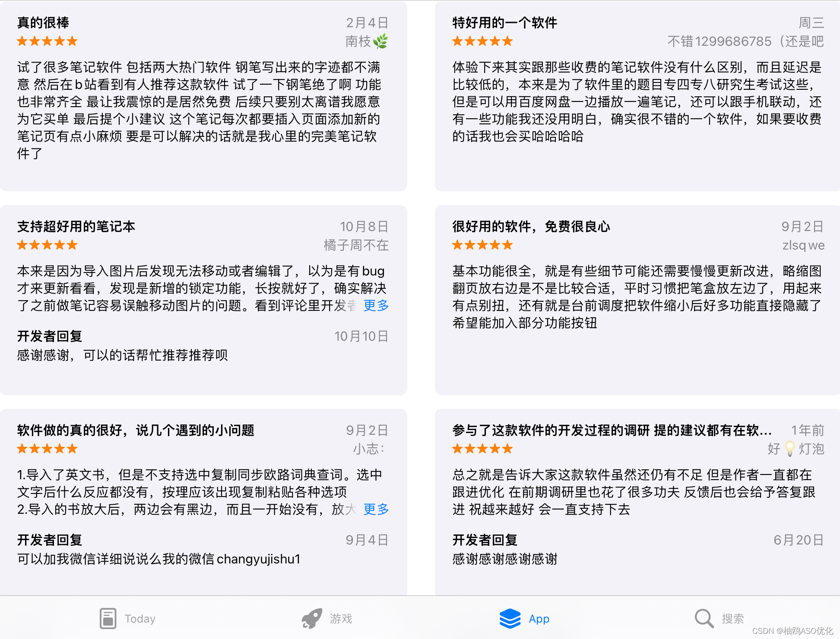Click the star rating under 支持超好用的笔记本
The width and height of the screenshot is (840, 639).
[47, 245]
